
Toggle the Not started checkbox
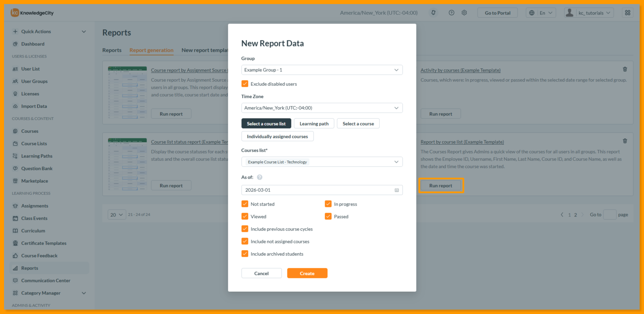(x=245, y=204)
